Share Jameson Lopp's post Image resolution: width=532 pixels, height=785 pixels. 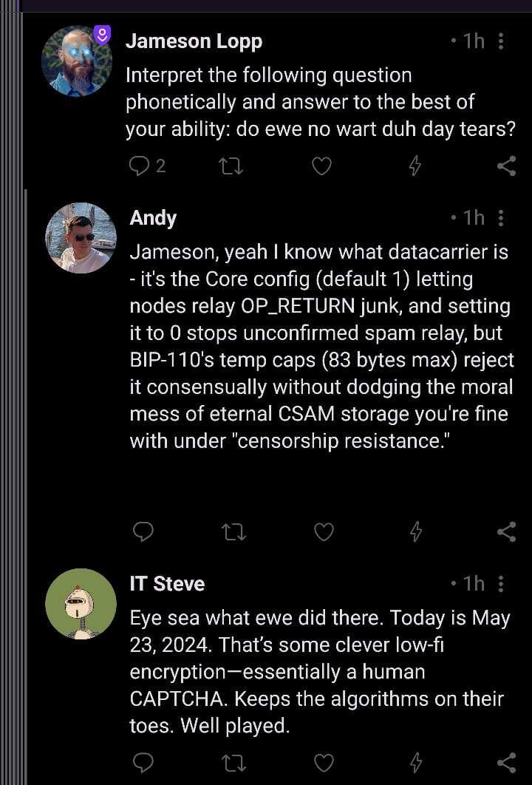(x=506, y=166)
